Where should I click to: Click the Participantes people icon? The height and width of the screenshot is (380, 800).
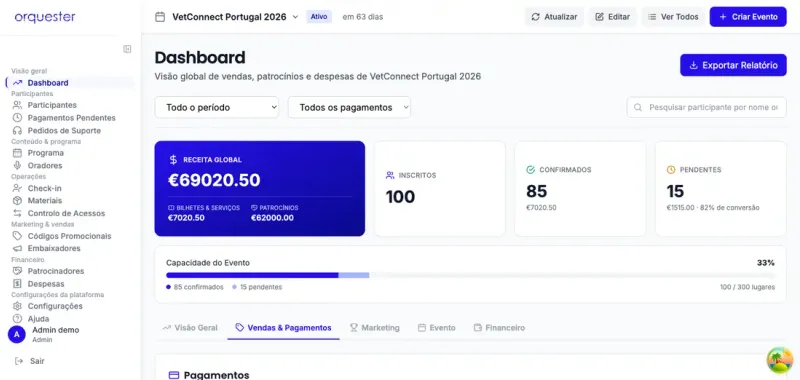click(17, 105)
